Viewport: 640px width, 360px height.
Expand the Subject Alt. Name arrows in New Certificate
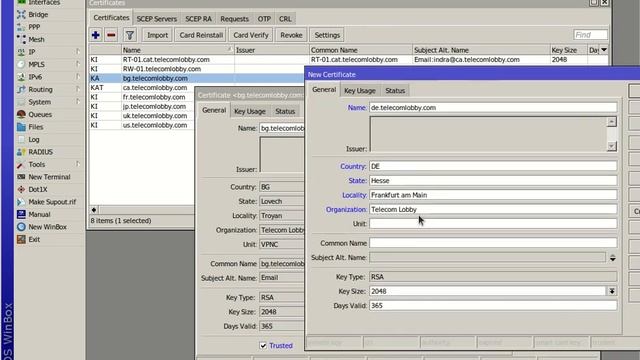[613, 258]
